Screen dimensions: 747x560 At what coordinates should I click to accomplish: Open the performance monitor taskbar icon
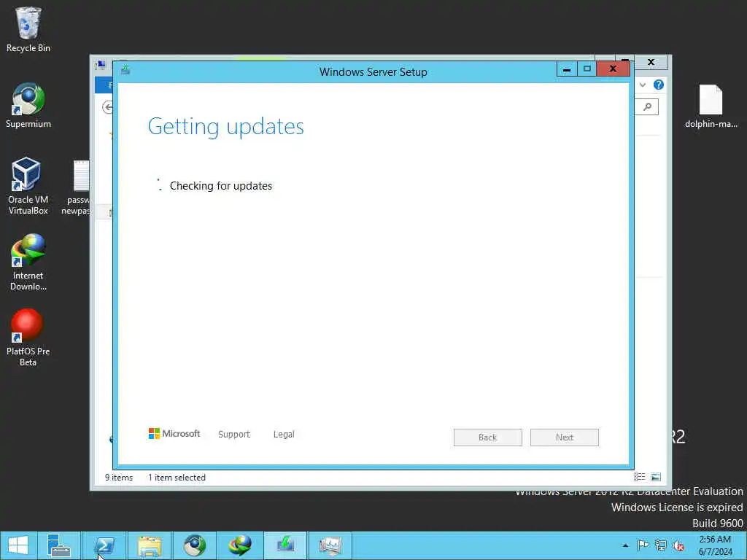coord(330,545)
